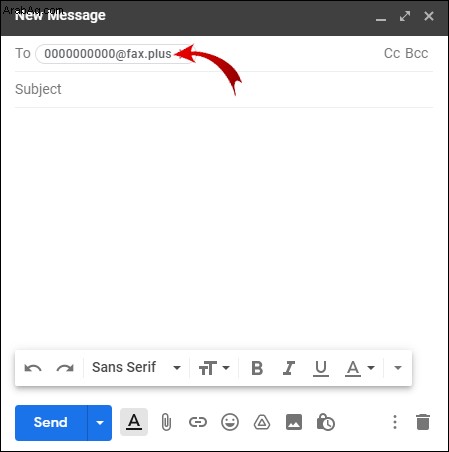Toggle the formatting options toolbar button
The image size is (449, 452).
[134, 422]
